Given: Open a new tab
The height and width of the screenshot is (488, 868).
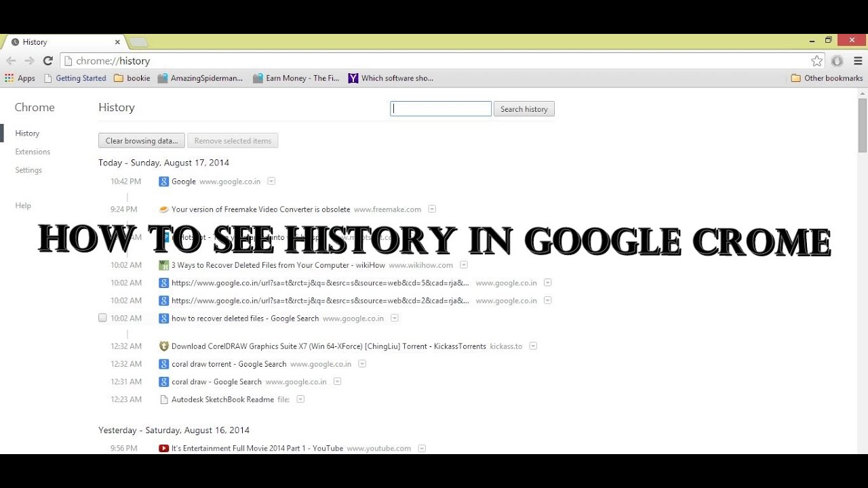Looking at the screenshot, I should coord(138,42).
